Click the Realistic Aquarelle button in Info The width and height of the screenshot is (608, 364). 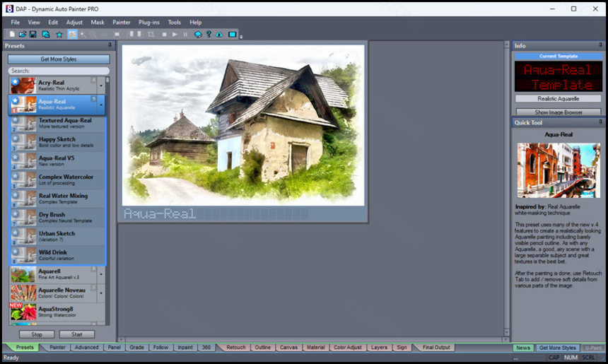pos(559,99)
